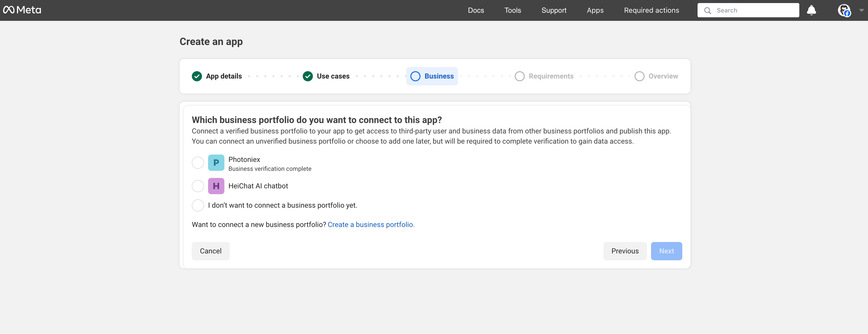Screen dimensions: 868x334
Task: Click the profile avatar picture
Action: (844, 10)
